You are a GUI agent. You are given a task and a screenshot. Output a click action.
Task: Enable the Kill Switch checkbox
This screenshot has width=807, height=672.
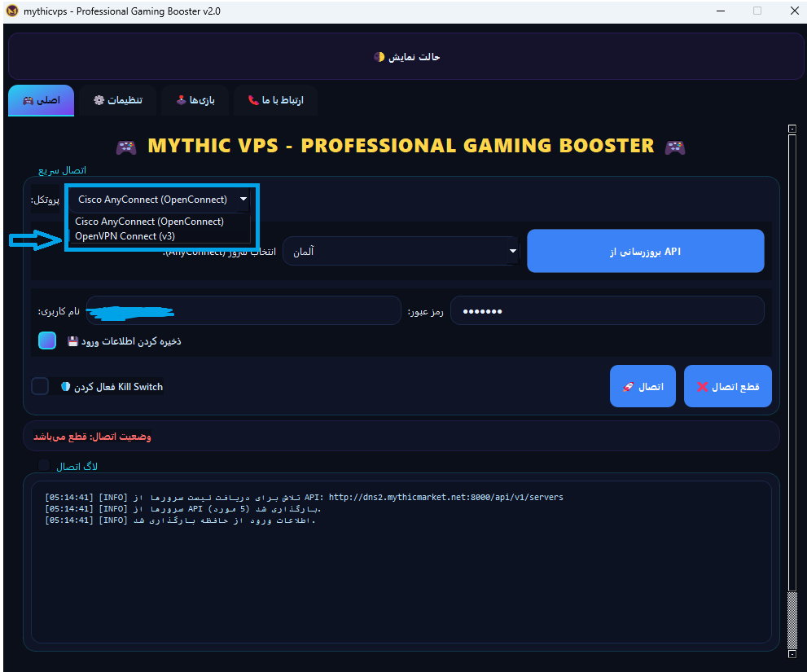(40, 386)
